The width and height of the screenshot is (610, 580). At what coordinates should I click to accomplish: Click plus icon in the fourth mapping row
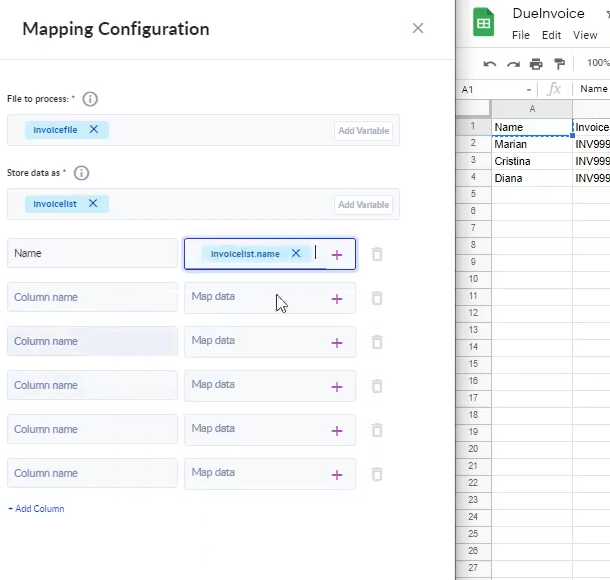337,387
